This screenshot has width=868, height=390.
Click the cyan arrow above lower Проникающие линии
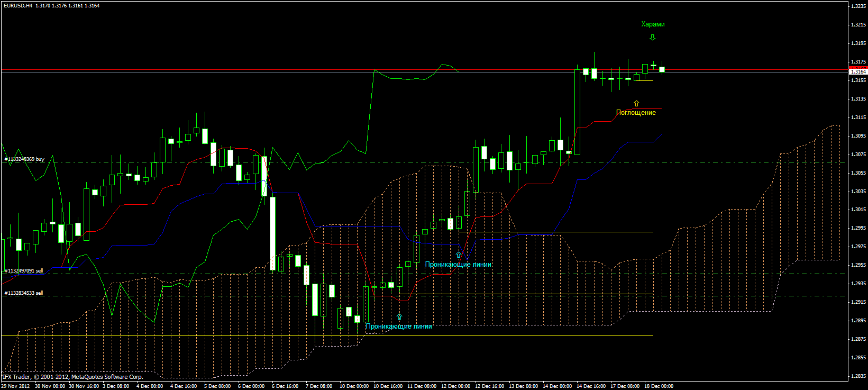point(399,317)
